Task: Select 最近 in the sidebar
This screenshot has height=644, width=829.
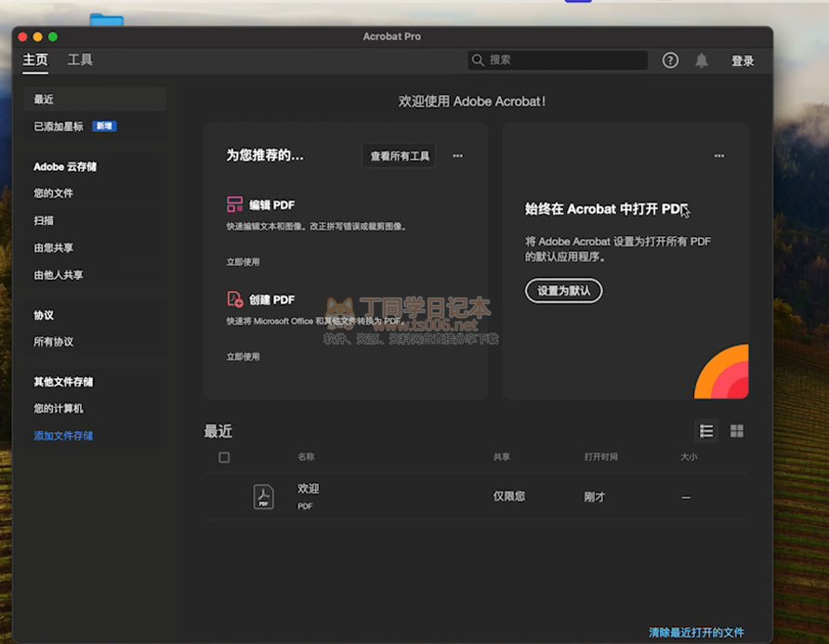Action: [x=95, y=99]
